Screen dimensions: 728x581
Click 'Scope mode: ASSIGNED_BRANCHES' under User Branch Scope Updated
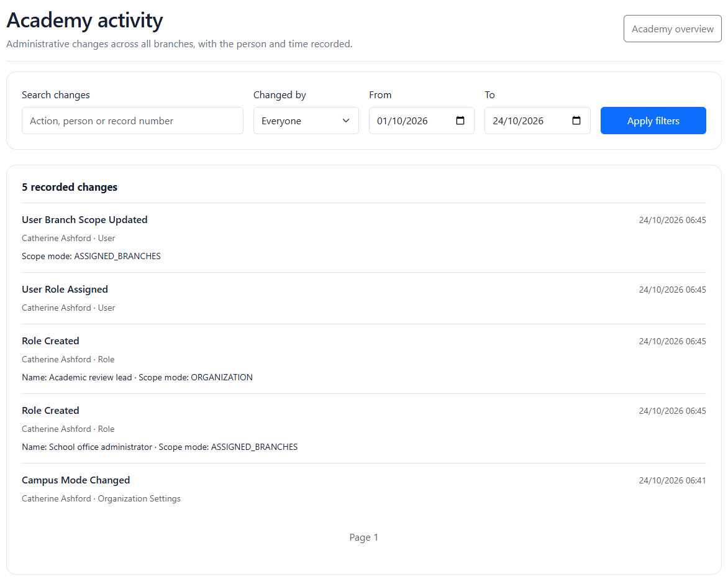pyautogui.click(x=91, y=257)
